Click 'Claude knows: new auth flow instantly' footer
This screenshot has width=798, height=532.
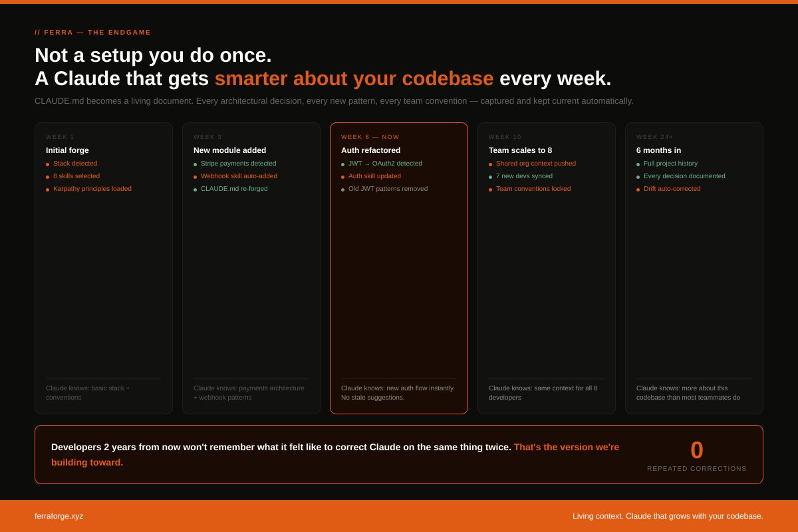click(398, 392)
